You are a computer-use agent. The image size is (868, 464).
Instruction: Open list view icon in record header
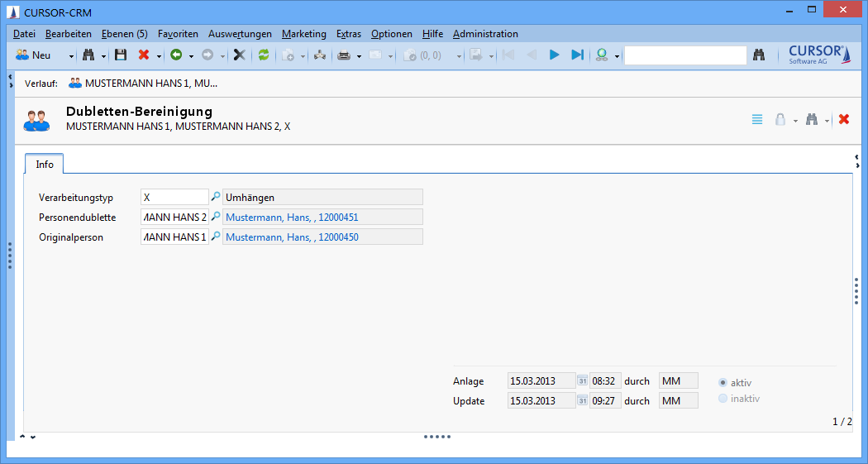757,119
